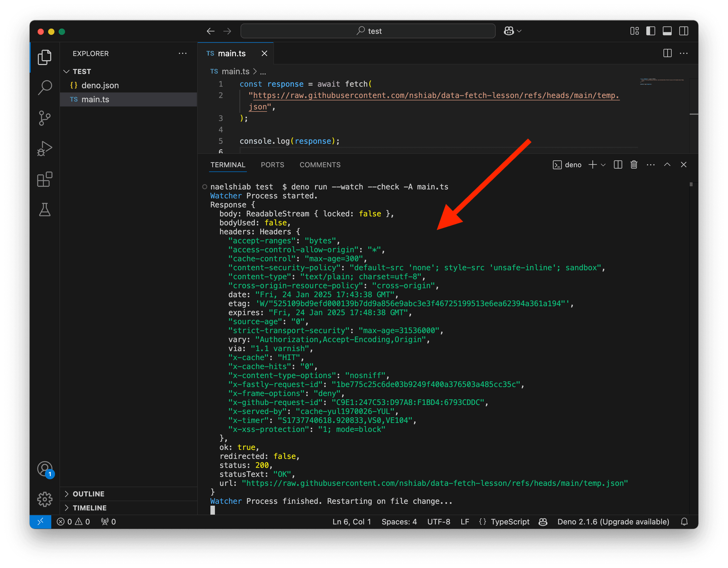This screenshot has width=728, height=568.
Task: Go back with the left arrow
Action: point(210,31)
